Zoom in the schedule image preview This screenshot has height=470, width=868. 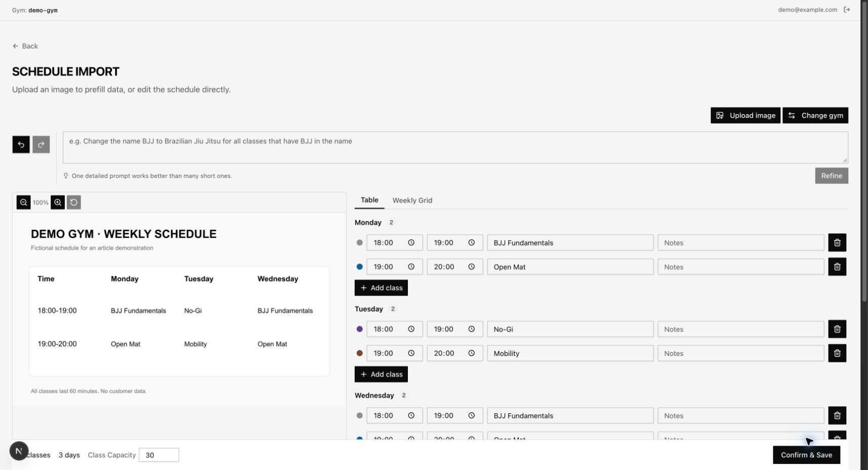[58, 202]
